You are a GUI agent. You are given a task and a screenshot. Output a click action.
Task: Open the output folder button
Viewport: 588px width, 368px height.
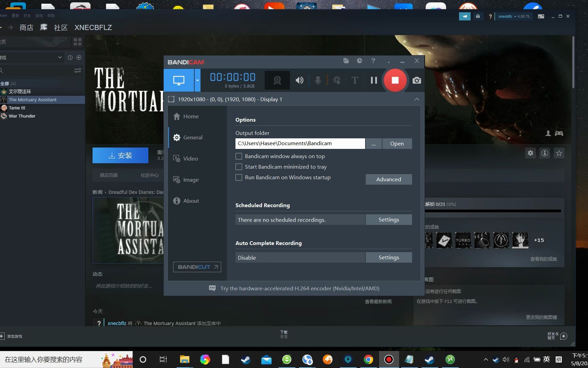(397, 143)
